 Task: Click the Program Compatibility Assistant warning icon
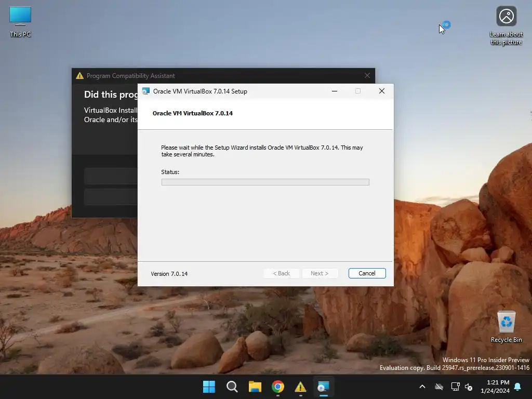[79, 76]
